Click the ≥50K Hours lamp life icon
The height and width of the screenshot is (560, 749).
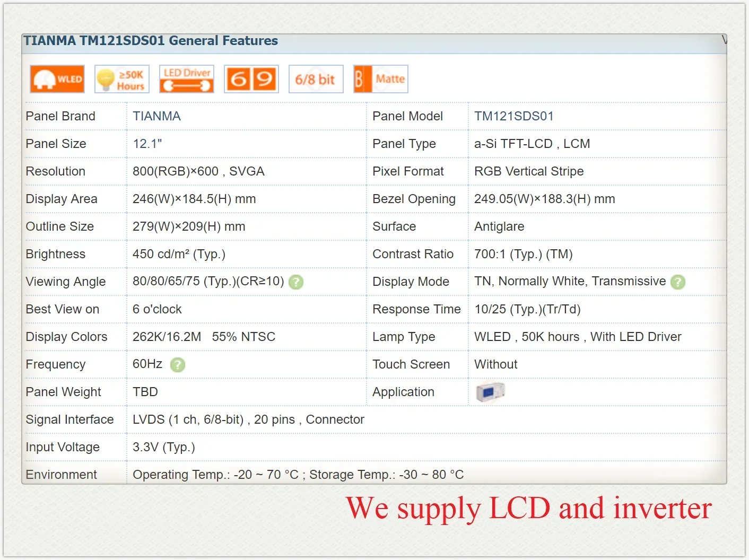tap(122, 79)
